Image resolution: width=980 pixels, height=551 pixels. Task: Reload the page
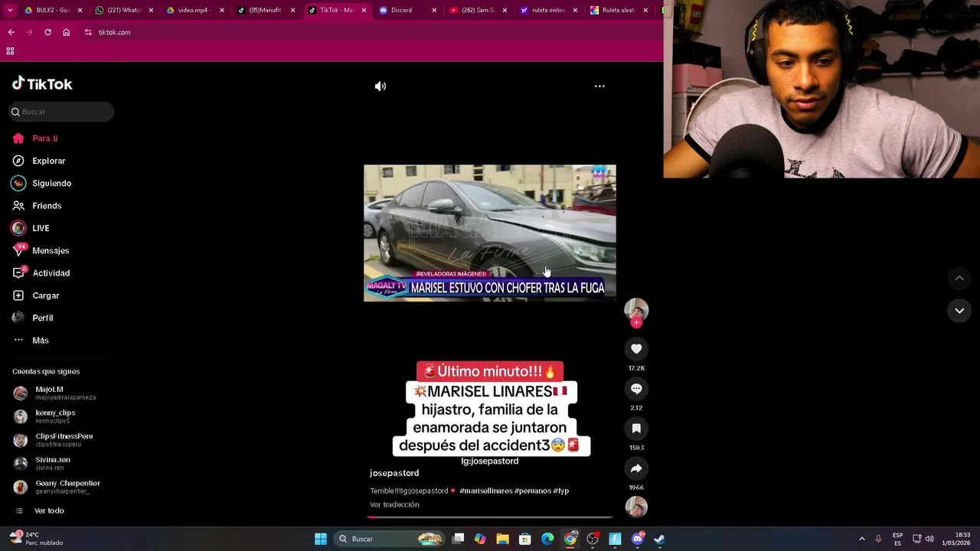(x=47, y=32)
